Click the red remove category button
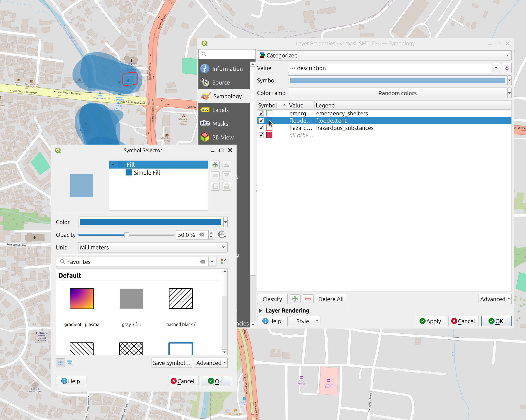 coord(308,299)
